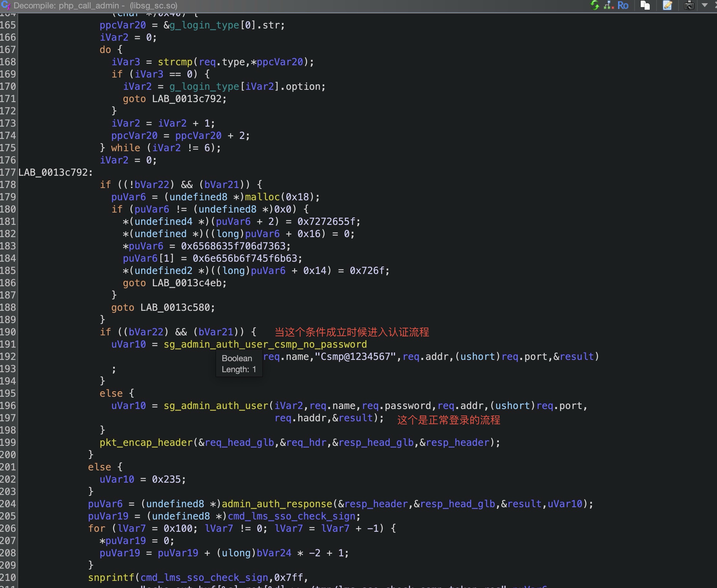
Task: Click the "Csmp@1234567" string literal
Action: pyautogui.click(x=355, y=357)
